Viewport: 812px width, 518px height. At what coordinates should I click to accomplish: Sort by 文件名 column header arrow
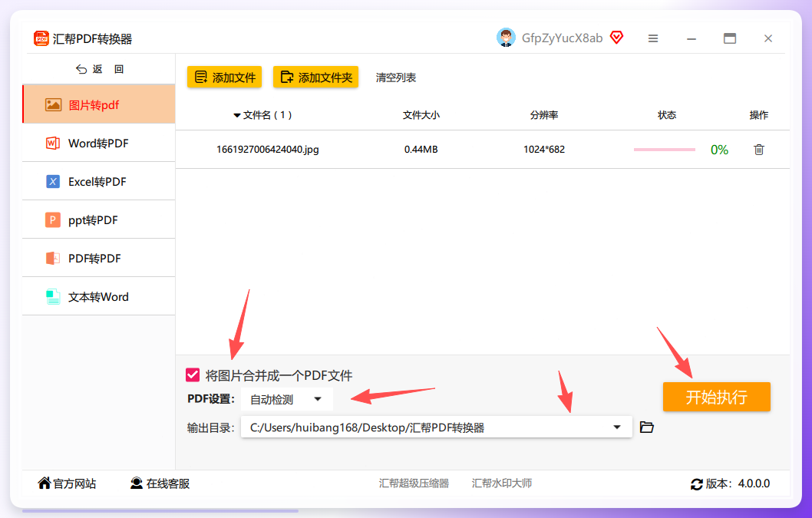236,116
